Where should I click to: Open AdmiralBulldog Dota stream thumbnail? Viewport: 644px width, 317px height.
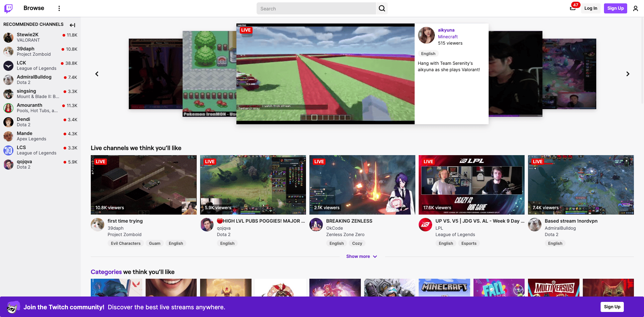click(581, 185)
